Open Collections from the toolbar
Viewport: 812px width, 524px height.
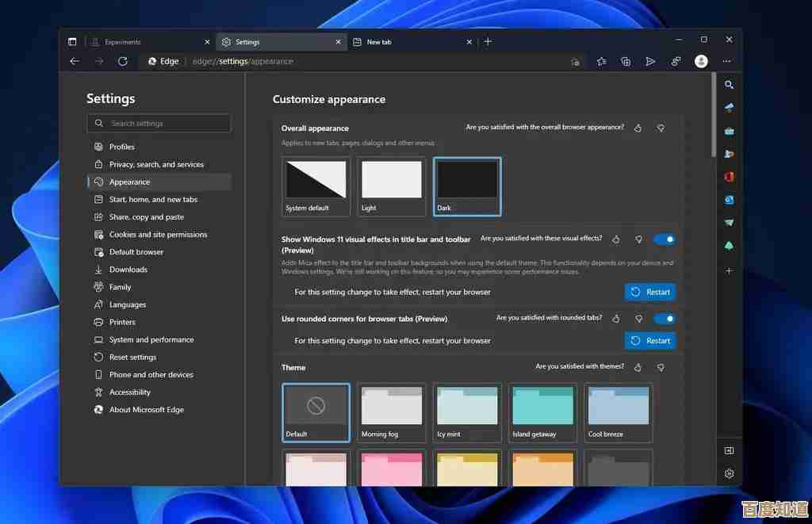pos(626,61)
